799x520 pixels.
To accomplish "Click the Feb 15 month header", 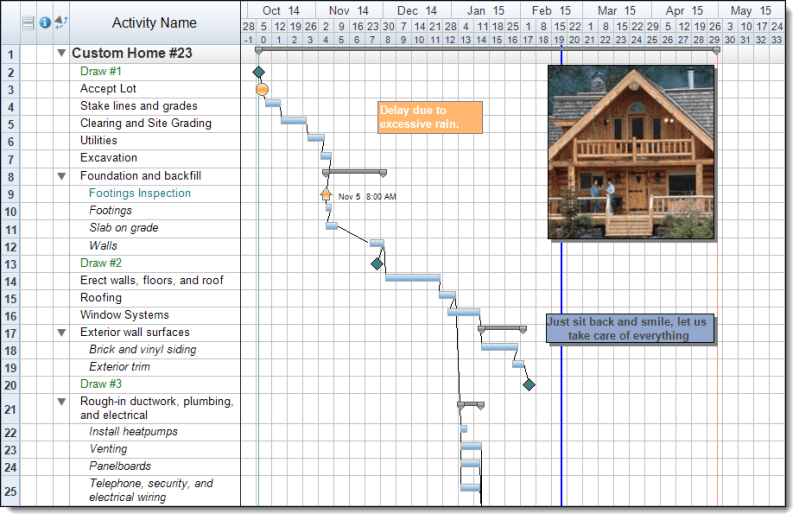I will click(551, 11).
